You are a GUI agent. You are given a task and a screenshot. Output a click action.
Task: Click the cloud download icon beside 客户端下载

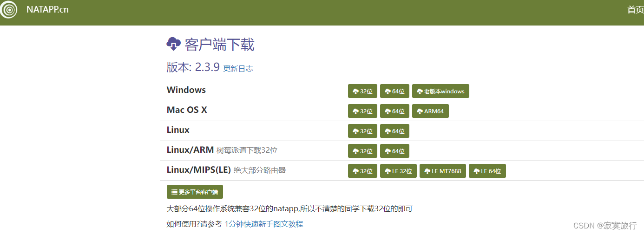coord(173,44)
